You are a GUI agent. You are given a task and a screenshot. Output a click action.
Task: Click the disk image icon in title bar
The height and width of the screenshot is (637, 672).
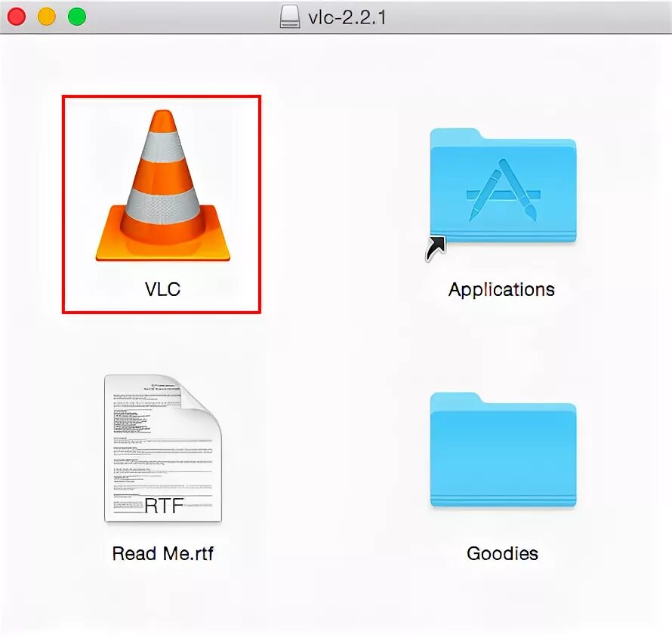coord(290,17)
